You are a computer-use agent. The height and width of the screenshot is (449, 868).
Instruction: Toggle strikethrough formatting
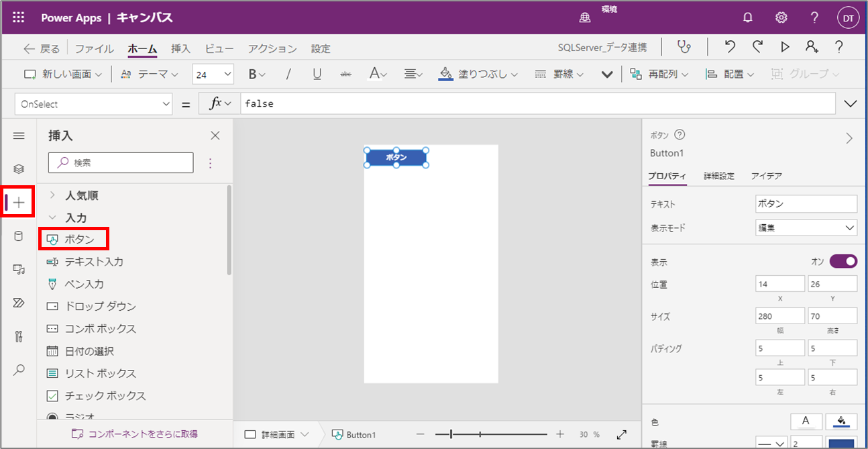pos(346,74)
